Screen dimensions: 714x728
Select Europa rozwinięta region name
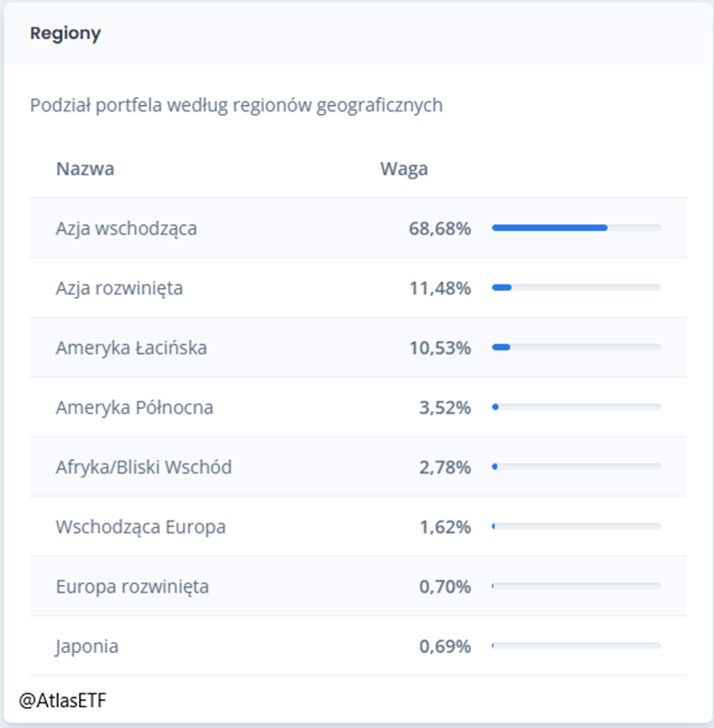point(132,587)
